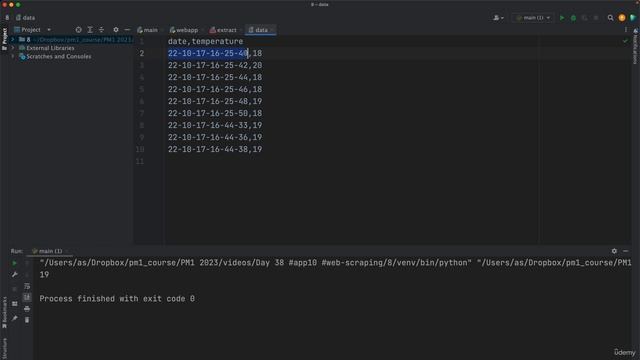
Task: Select opened file target icon in Project panel
Action: (78, 30)
